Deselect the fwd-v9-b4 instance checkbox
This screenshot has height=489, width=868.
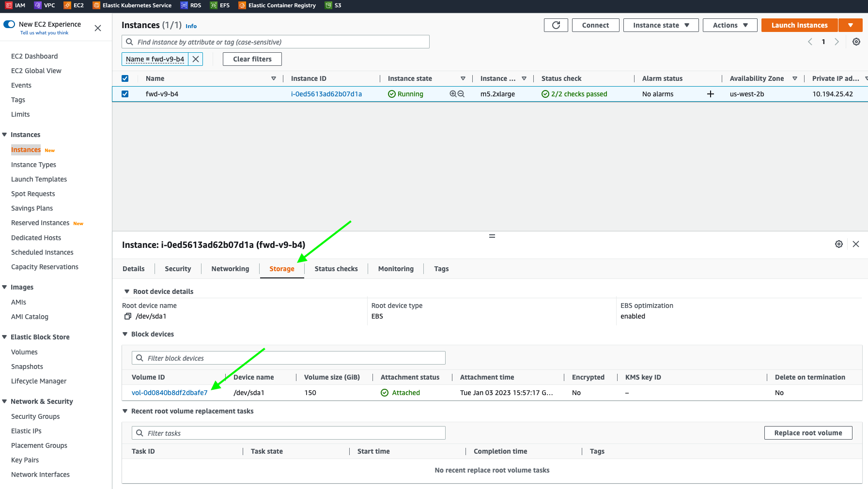(125, 94)
